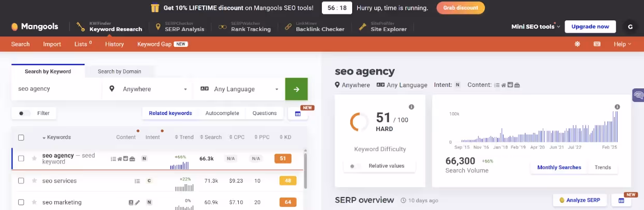Image resolution: width=644 pixels, height=210 pixels.
Task: Open the Any Language dropdown
Action: 239,89
